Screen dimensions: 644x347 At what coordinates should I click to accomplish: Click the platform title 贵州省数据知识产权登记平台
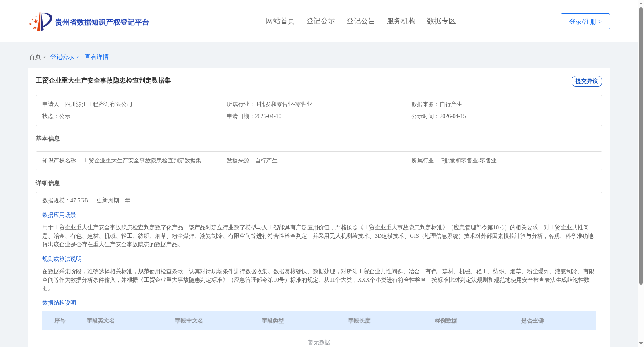[102, 22]
